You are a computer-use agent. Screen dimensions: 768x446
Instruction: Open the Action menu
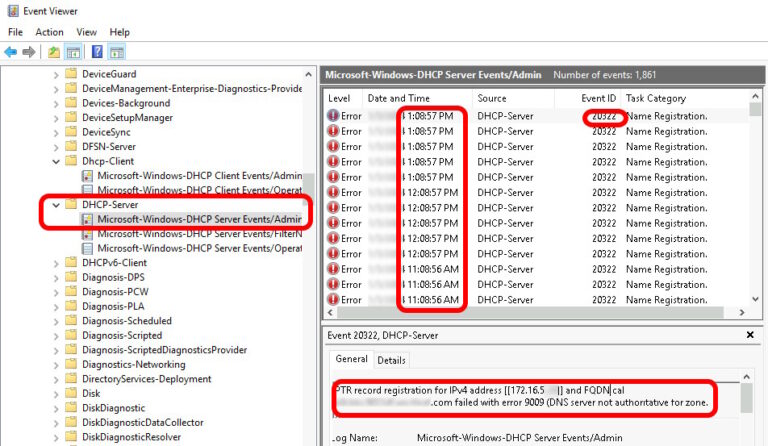pos(49,32)
